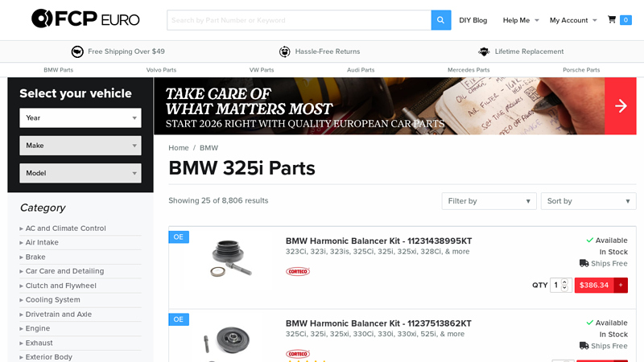
Task: Go to Home breadcrumb
Action: (x=179, y=148)
